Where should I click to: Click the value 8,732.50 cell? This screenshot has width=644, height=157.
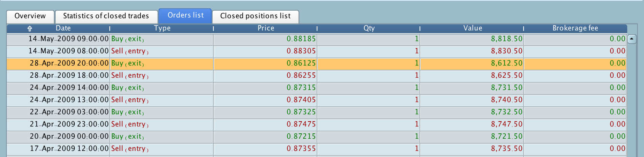point(506,112)
